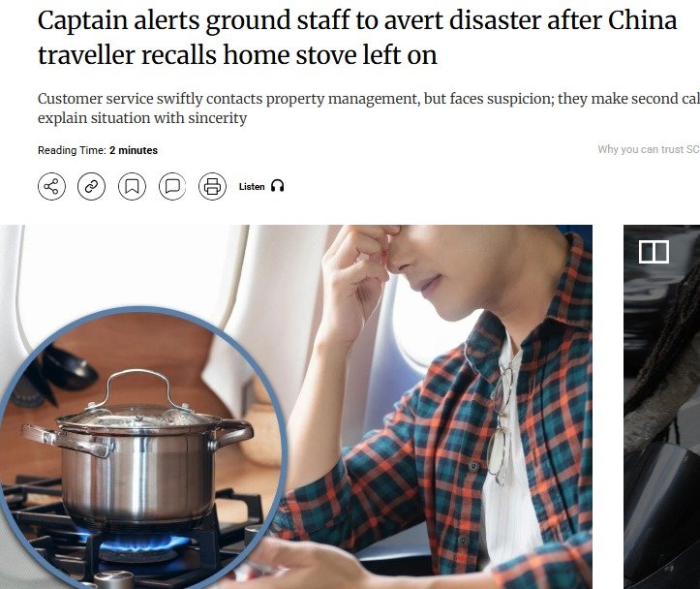
Task: Open the comments speech bubble icon
Action: pos(172,186)
